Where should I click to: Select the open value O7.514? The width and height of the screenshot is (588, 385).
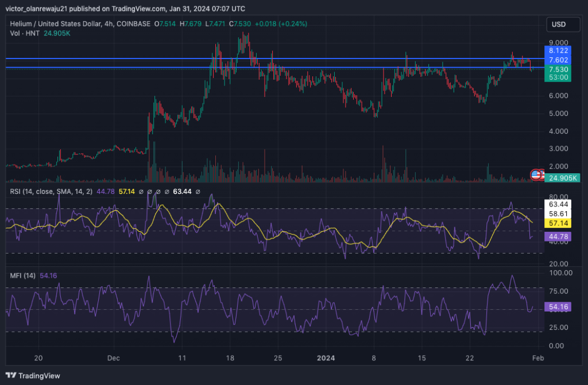(x=165, y=24)
